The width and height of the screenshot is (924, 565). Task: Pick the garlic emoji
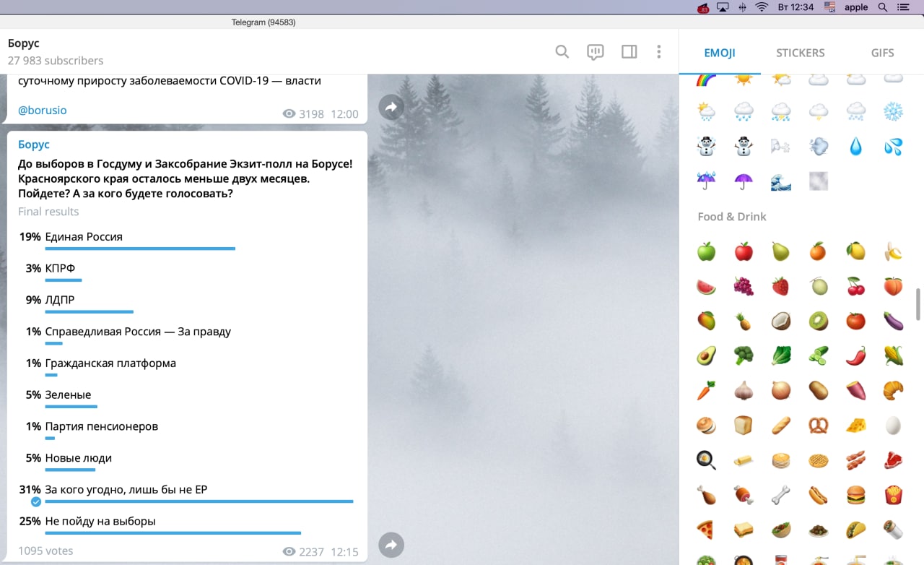tap(744, 390)
